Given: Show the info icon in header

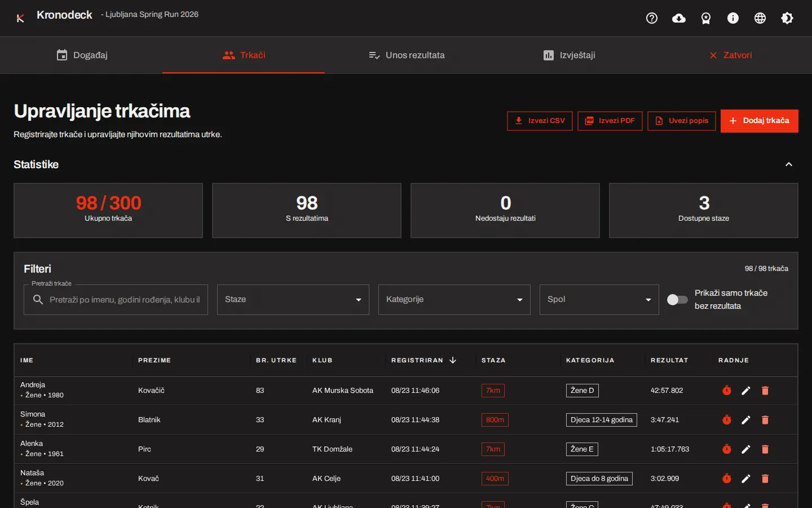Looking at the screenshot, I should tap(733, 18).
